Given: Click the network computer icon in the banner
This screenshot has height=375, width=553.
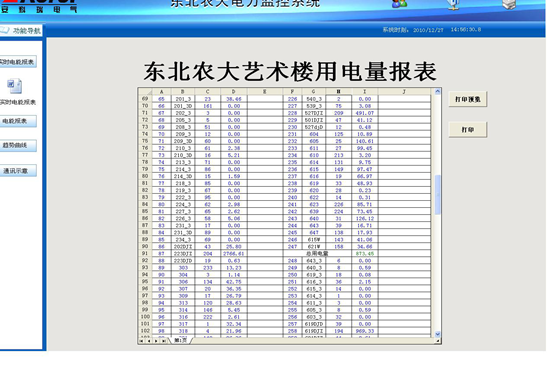Looking at the screenshot, I should coord(453,4).
